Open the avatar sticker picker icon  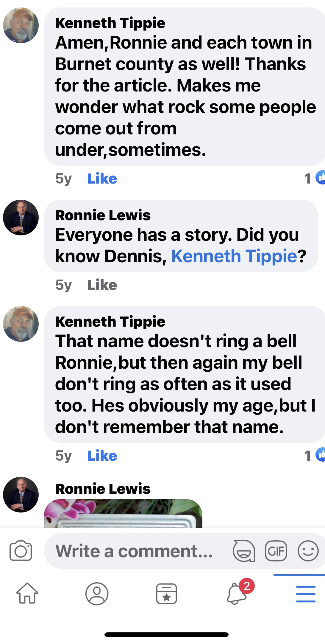pos(244,551)
